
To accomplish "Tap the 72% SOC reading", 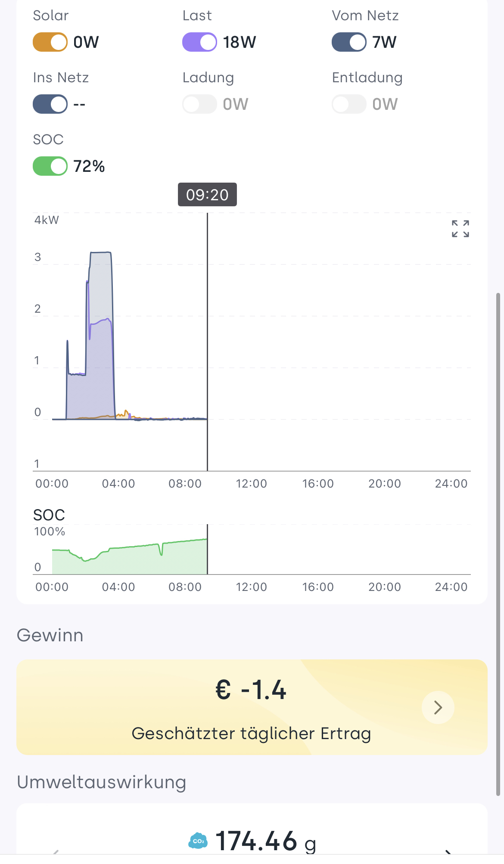I will (x=89, y=166).
